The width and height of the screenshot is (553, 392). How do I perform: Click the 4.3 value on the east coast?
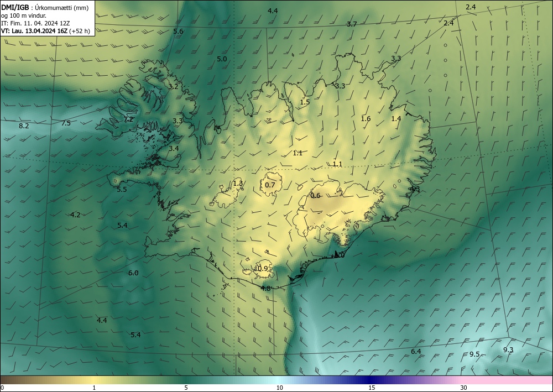(x=415, y=189)
